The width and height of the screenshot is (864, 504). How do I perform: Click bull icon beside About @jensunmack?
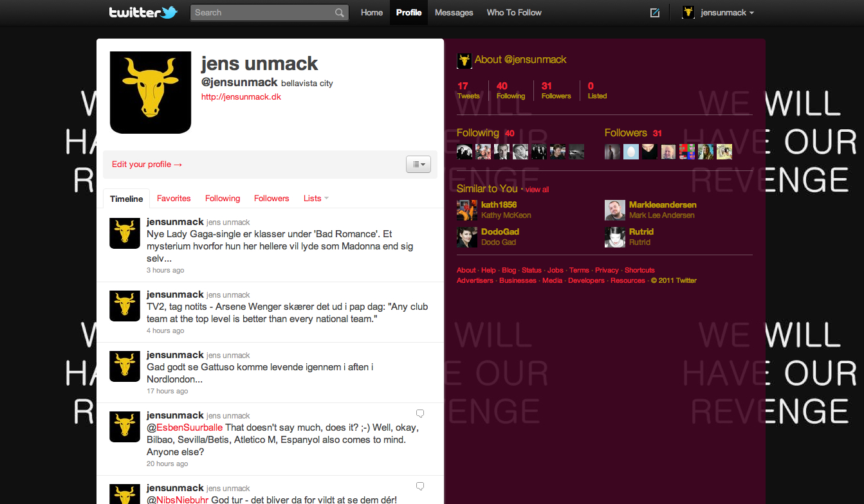click(x=464, y=60)
